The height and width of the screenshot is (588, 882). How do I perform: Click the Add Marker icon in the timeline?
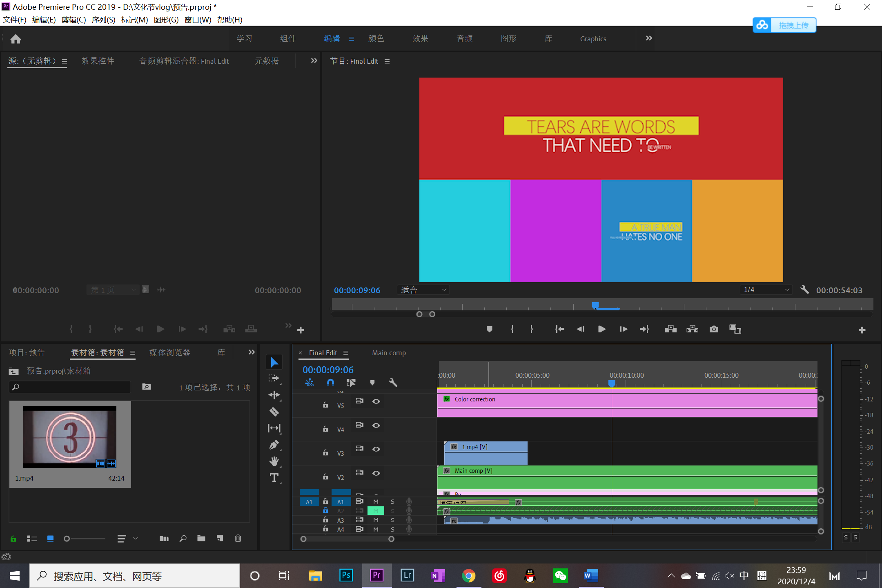coord(372,383)
